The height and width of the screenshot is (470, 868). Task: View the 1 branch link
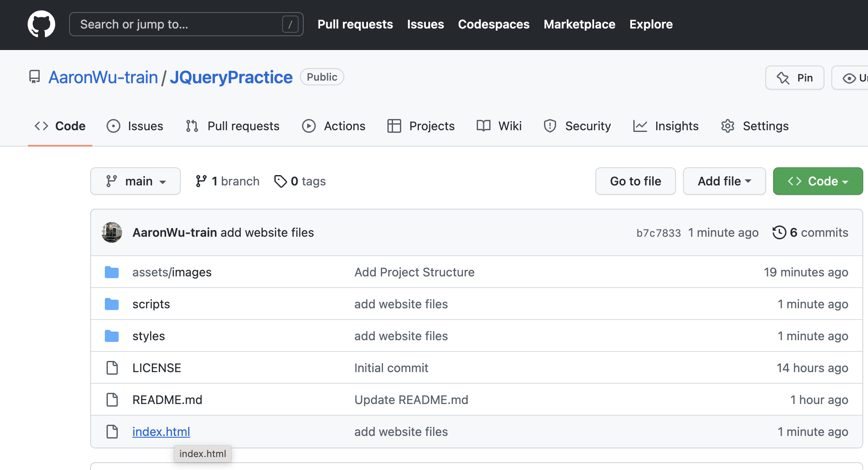[x=227, y=181]
